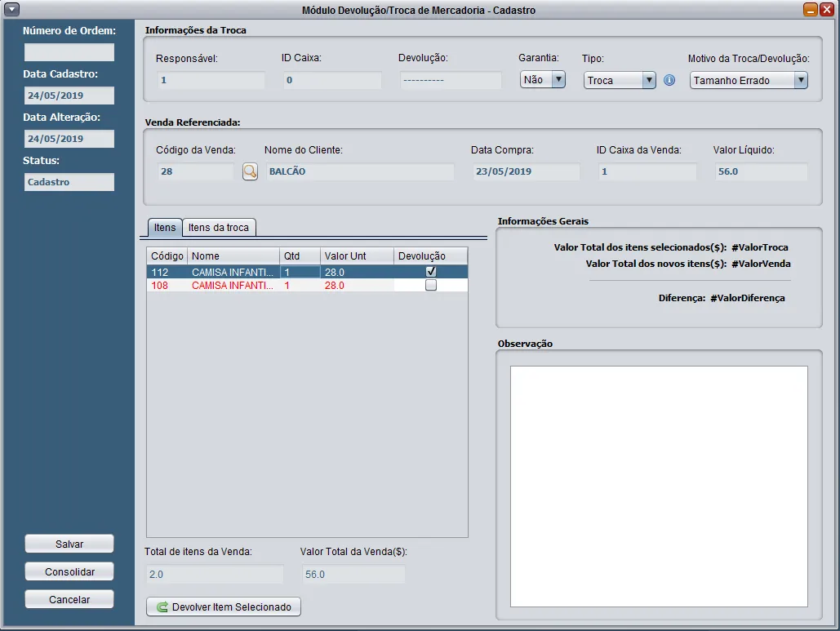Open the Garantia dropdown showing Não

coord(542,80)
